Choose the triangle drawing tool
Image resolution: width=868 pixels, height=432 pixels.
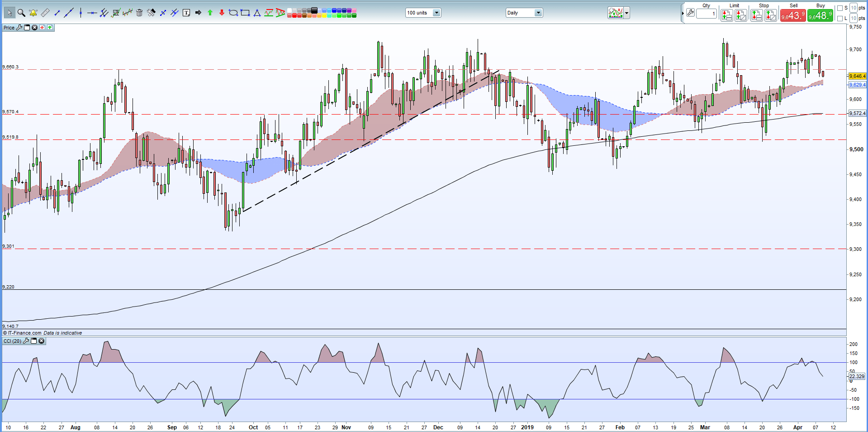tap(257, 13)
